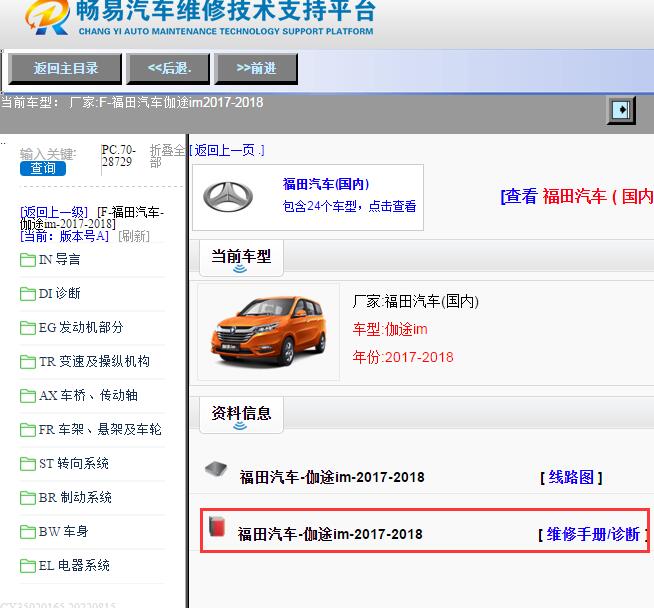Screen dimensions: 654x608
Task: Expand the BW 车身 tree item
Action: tap(63, 531)
